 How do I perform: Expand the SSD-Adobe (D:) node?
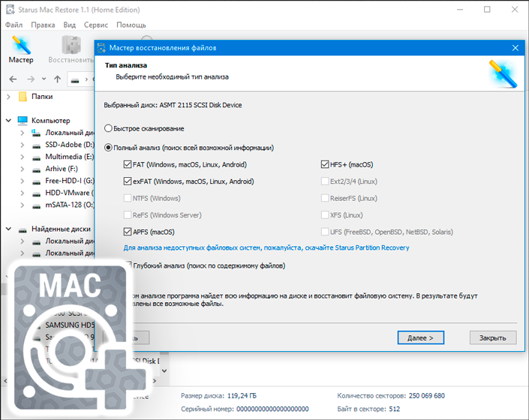tap(22, 145)
